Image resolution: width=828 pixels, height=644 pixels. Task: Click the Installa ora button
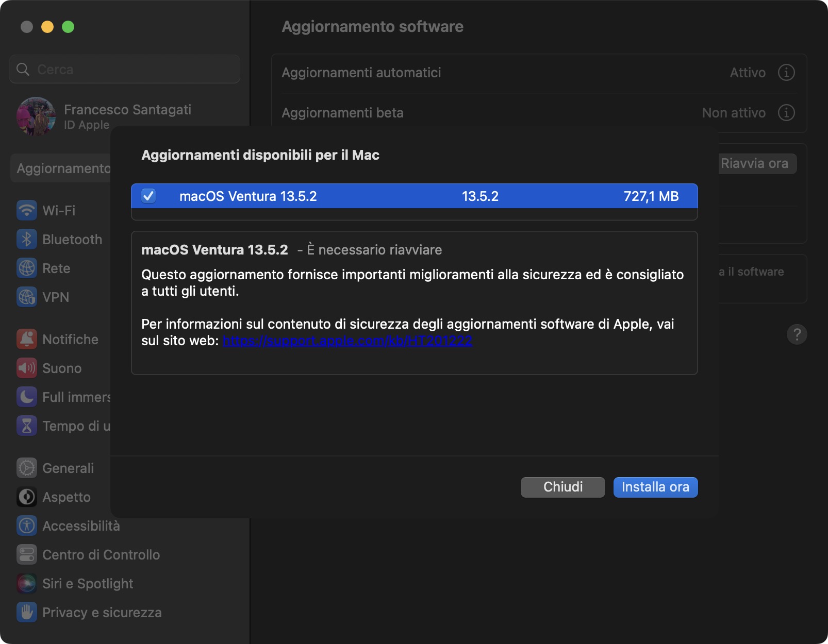655,487
